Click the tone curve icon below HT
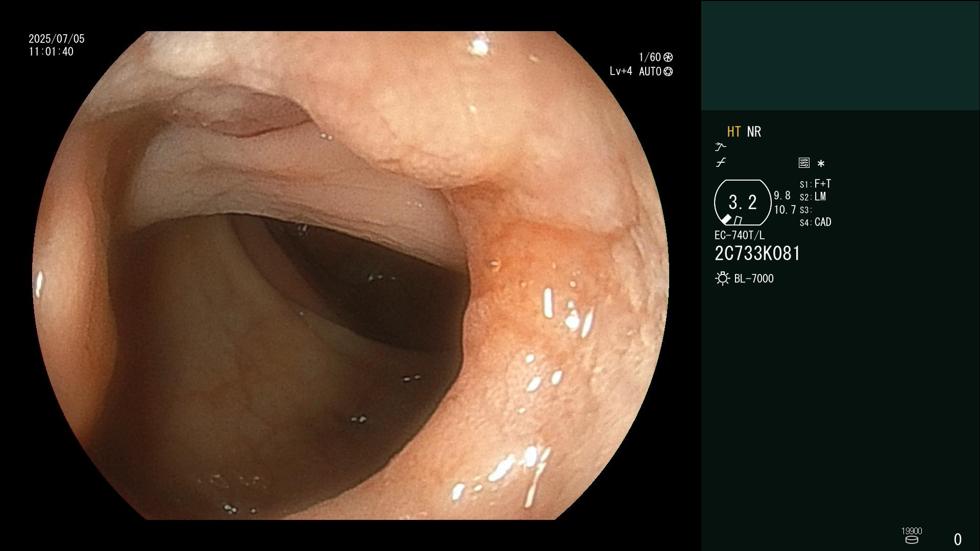This screenshot has width=980, height=551. coord(720,147)
